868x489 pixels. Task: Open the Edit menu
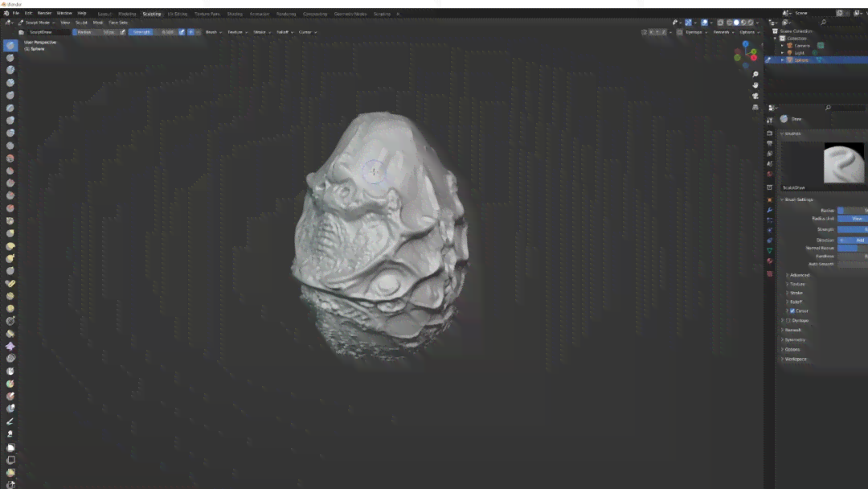point(28,13)
